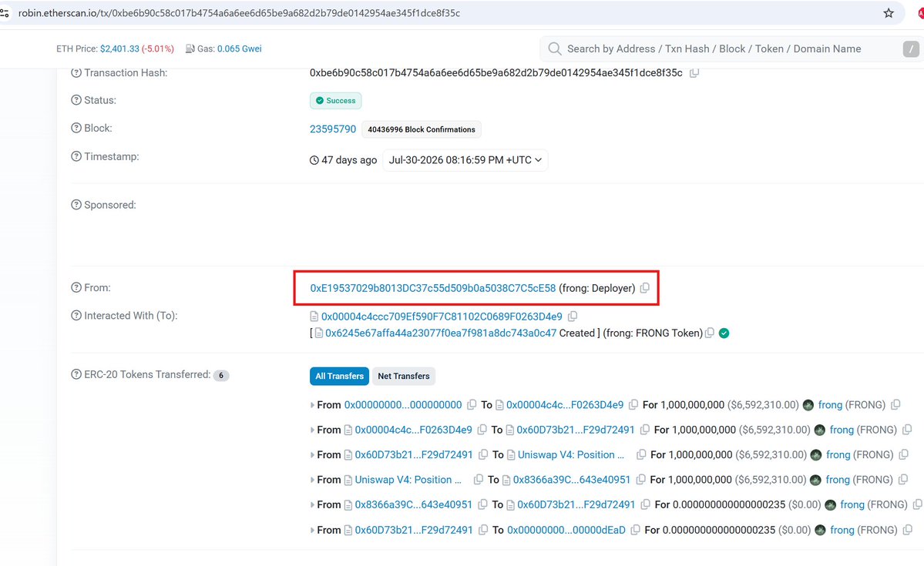Copy 0x00000000...00000dEaD address
The width and height of the screenshot is (924, 566).
click(635, 530)
